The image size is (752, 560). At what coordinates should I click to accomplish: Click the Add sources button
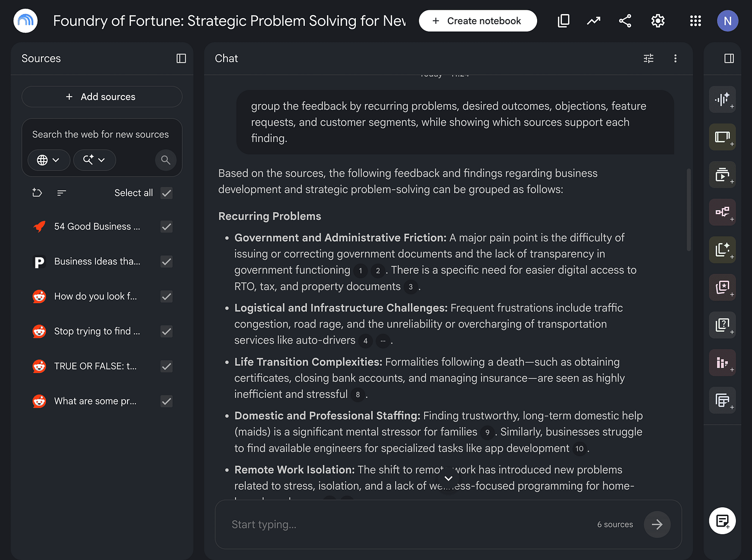[102, 97]
